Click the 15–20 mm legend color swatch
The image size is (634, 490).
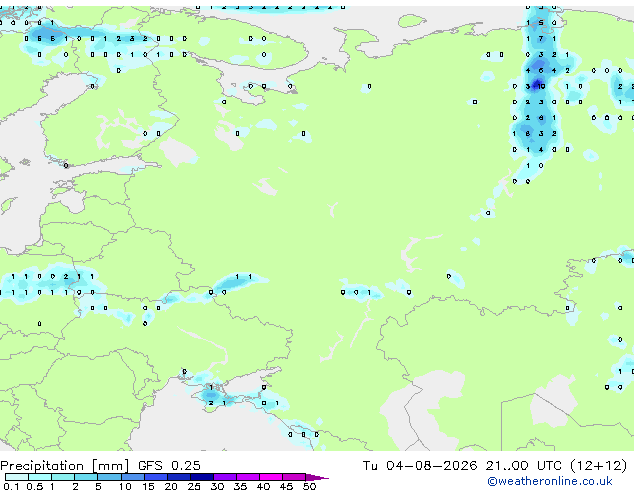[x=155, y=477]
